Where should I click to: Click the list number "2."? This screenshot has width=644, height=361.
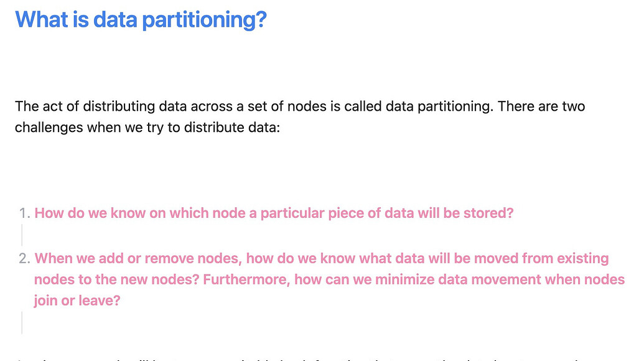coord(25,259)
